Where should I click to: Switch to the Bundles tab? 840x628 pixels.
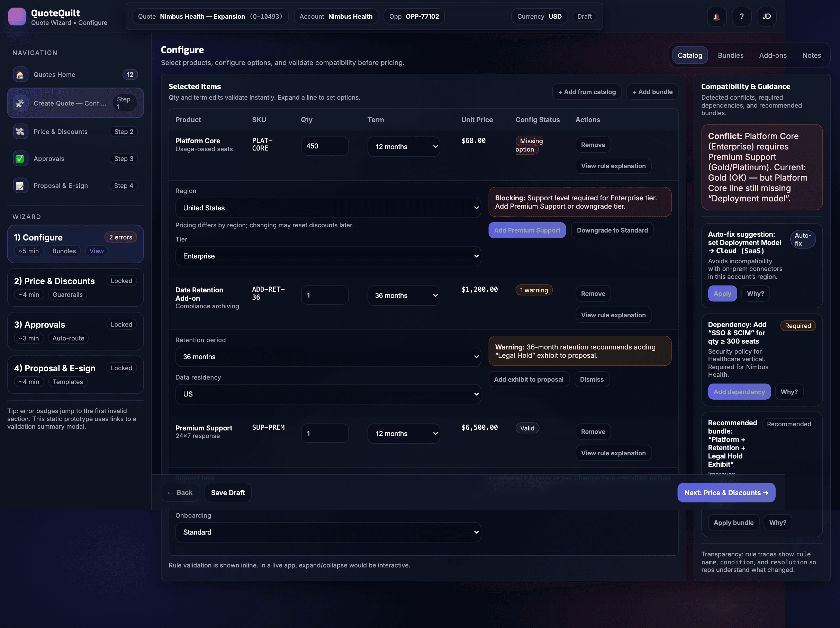(x=730, y=55)
